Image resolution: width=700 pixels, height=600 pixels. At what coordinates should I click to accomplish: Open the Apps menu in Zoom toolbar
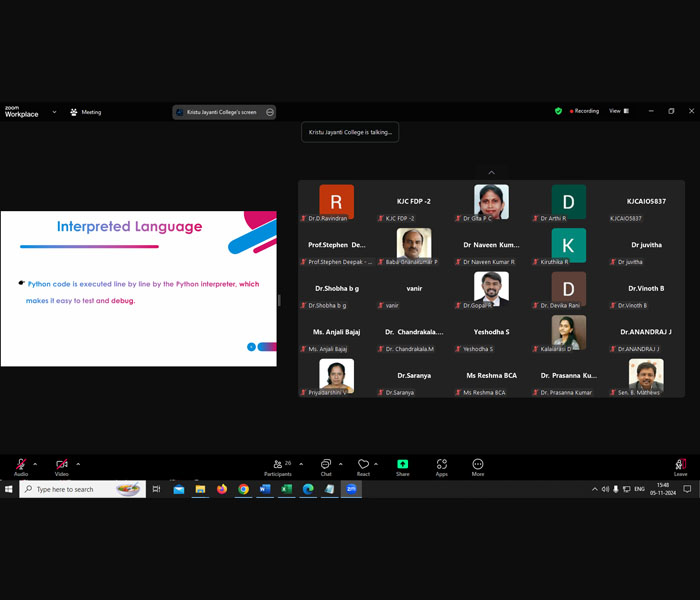[x=441, y=466]
